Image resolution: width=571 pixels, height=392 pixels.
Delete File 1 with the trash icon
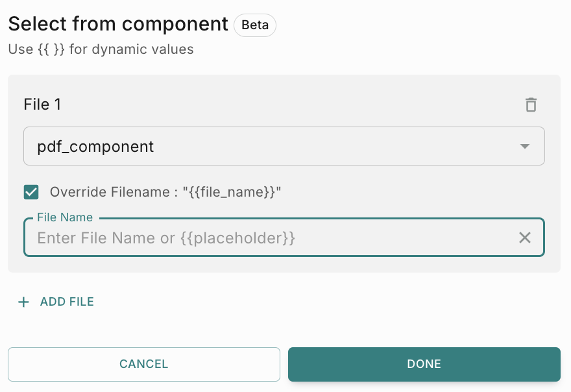click(x=531, y=104)
